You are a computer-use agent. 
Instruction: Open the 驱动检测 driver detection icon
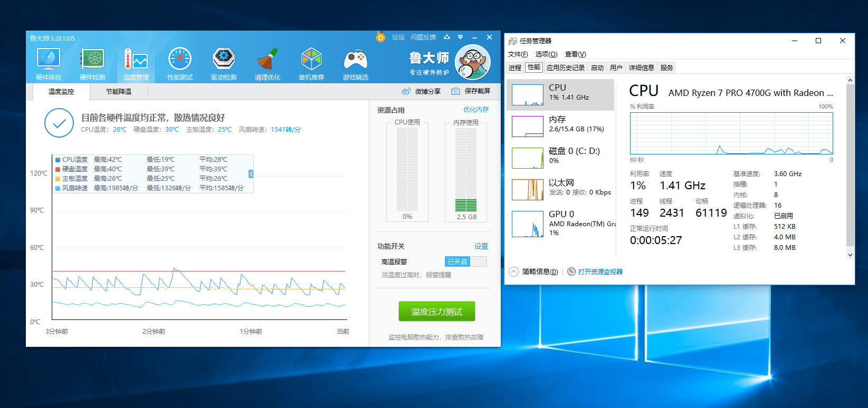[x=224, y=60]
